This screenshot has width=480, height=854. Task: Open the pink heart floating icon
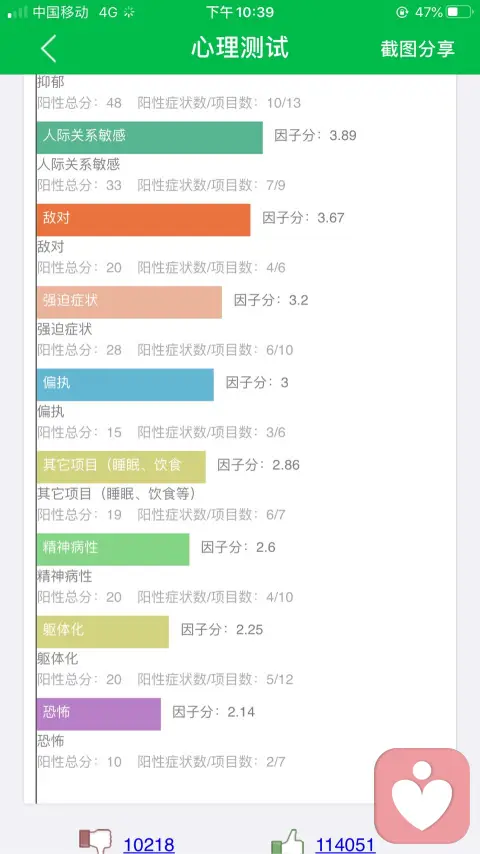tap(422, 796)
